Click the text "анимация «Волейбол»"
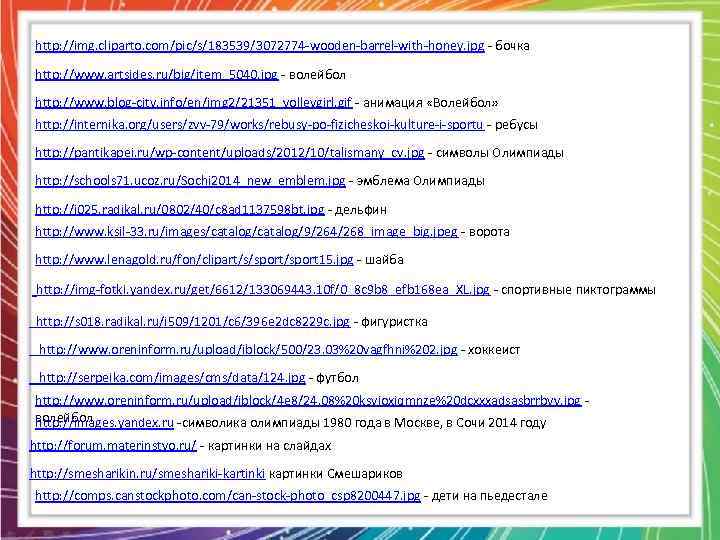The height and width of the screenshot is (540, 720). (x=431, y=102)
